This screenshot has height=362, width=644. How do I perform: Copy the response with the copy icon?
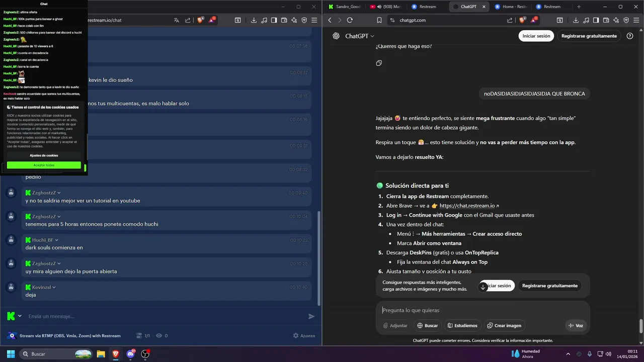(x=379, y=63)
